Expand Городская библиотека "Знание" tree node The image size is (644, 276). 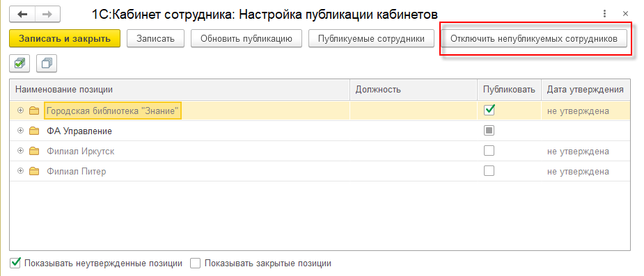click(20, 111)
